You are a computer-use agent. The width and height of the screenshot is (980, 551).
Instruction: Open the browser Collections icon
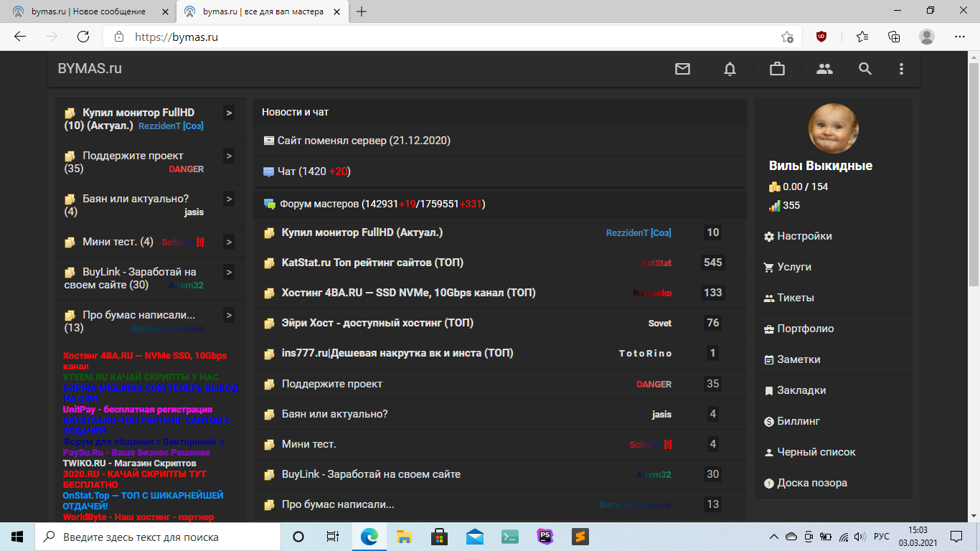tap(894, 37)
